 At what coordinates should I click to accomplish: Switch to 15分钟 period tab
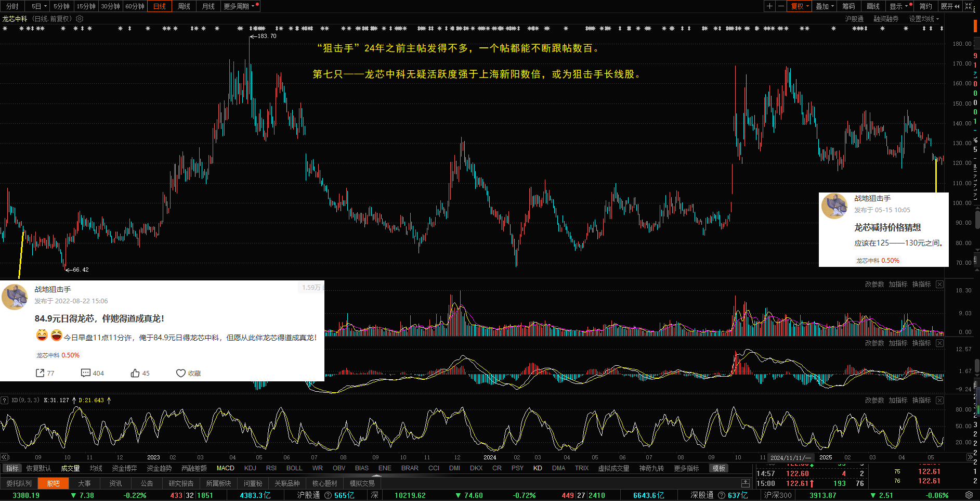coord(86,6)
